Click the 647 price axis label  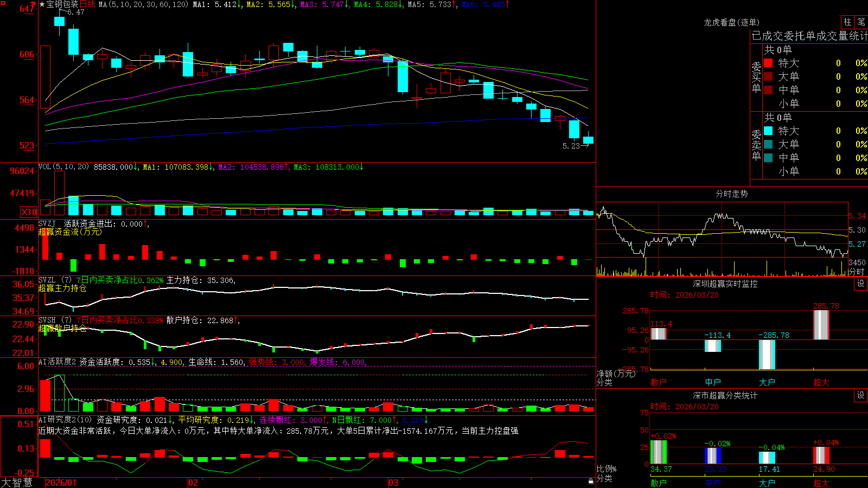27,9
